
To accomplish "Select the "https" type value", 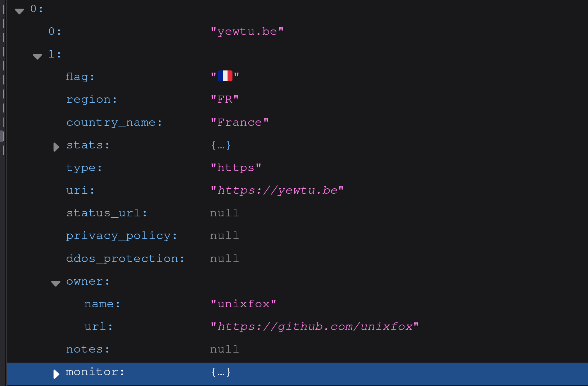I will click(x=236, y=167).
